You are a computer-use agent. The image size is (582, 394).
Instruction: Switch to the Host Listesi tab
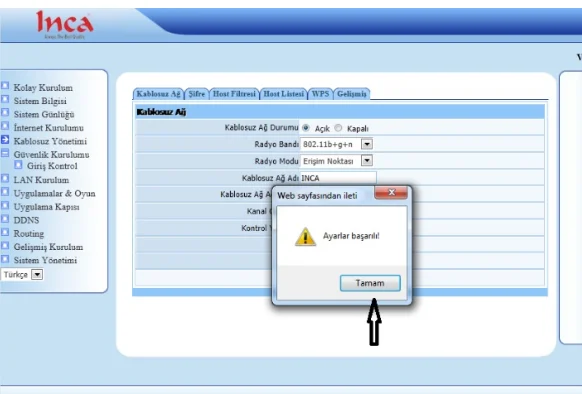(284, 94)
